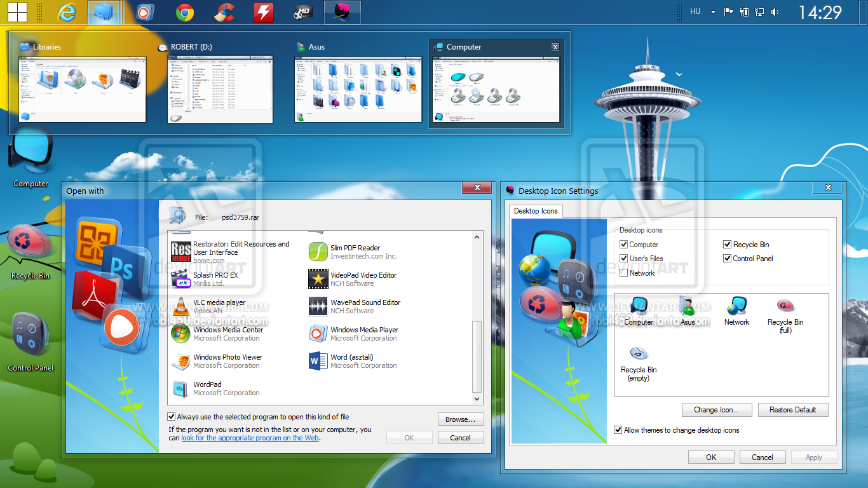Select Windows Photo Viewer entry
This screenshot has width=868, height=488.
[217, 361]
